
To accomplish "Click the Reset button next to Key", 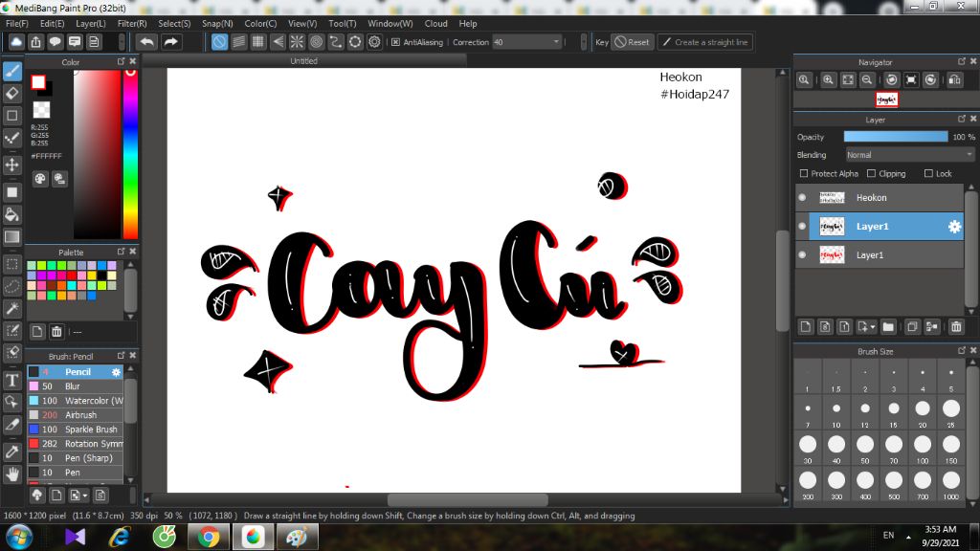I will click(x=632, y=42).
